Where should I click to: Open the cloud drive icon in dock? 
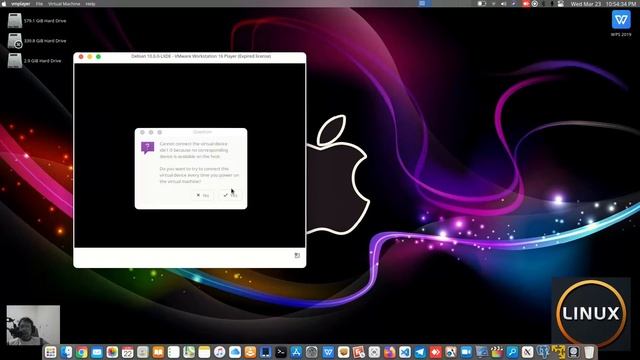click(x=235, y=352)
